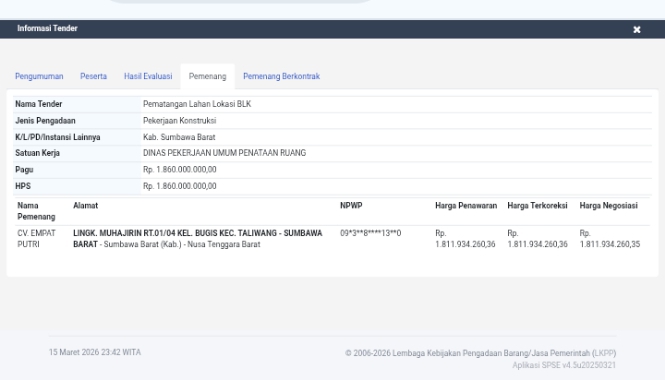Click Harga Negosiasi amount
Viewport: 665px width, 380px height.
(609, 238)
